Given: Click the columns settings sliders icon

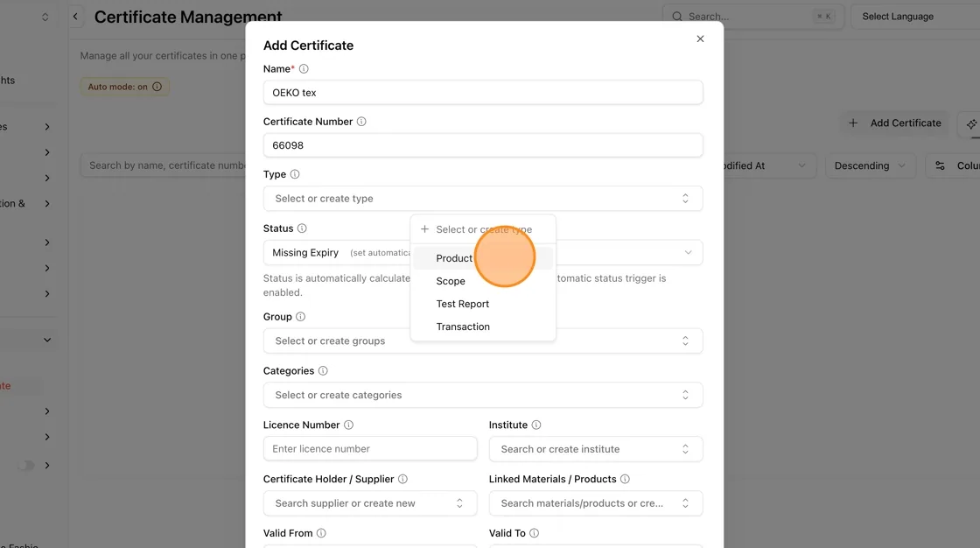Looking at the screenshot, I should 940,165.
